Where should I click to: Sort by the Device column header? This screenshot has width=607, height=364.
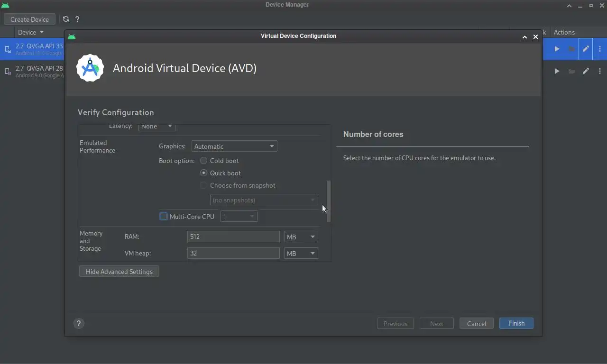click(31, 32)
